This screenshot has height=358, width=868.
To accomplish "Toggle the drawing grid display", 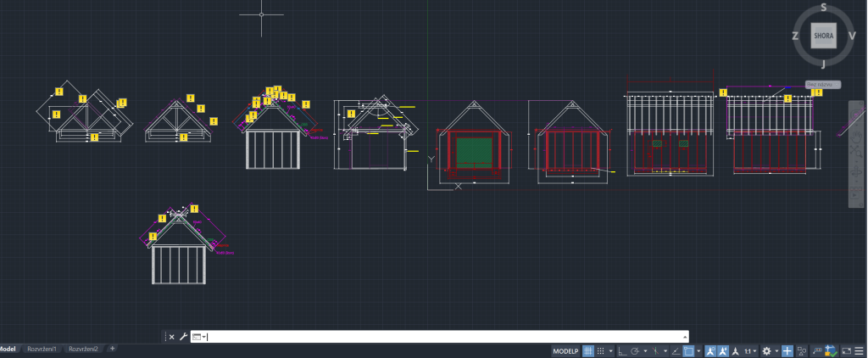I will click(588, 351).
